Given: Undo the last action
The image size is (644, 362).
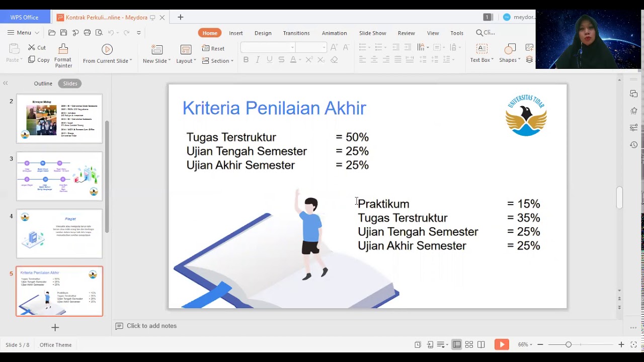Looking at the screenshot, I should point(111,33).
